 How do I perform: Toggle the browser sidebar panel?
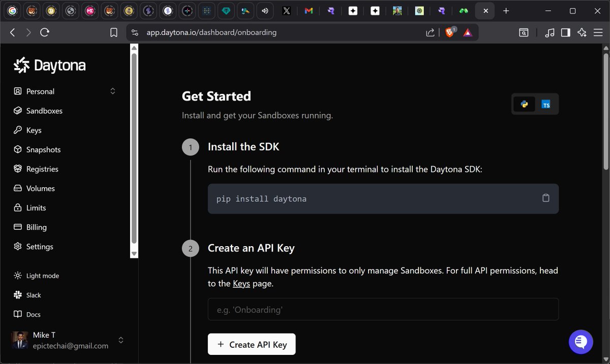pos(565,32)
